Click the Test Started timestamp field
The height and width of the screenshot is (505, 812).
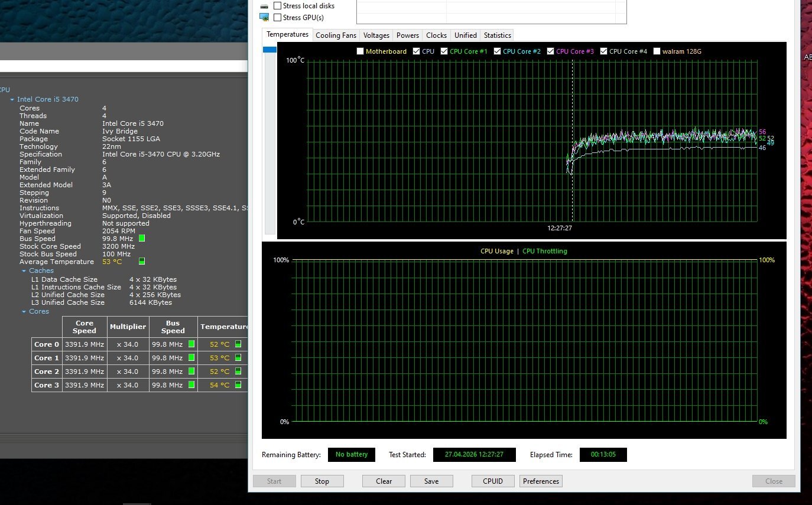(x=474, y=454)
